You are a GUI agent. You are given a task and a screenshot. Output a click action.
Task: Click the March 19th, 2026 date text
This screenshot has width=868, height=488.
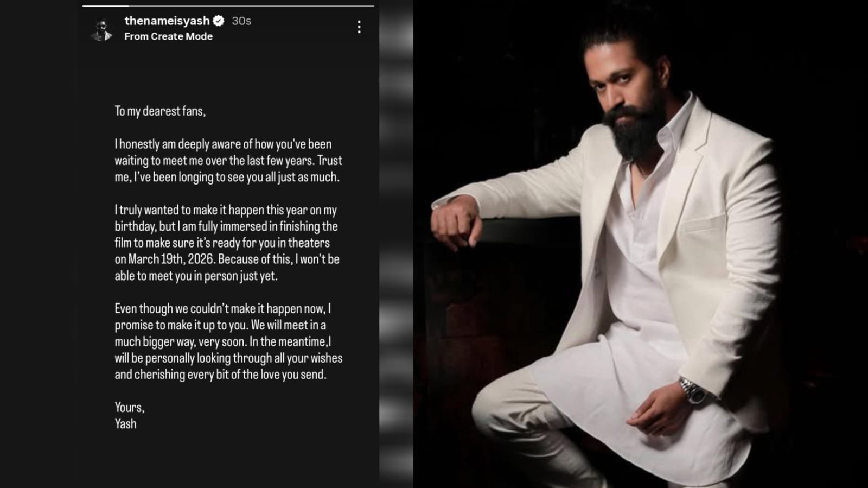(164, 259)
